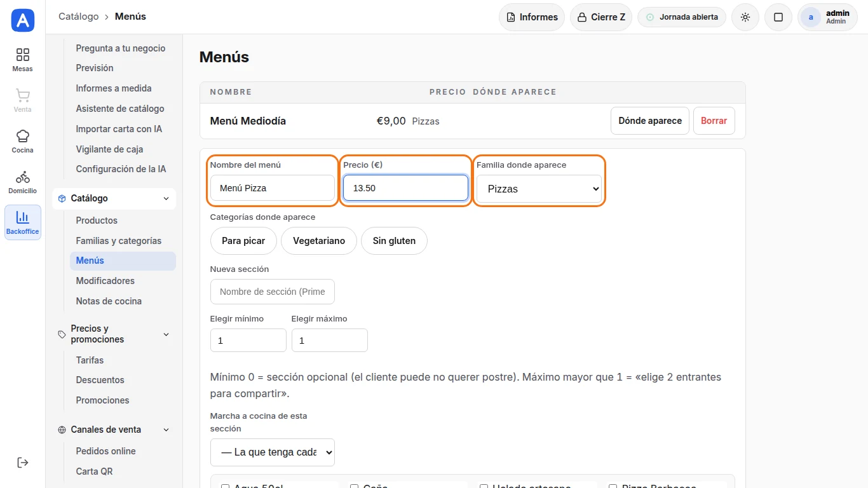Toggle the Vegetariano category chip
868x488 pixels.
click(319, 241)
